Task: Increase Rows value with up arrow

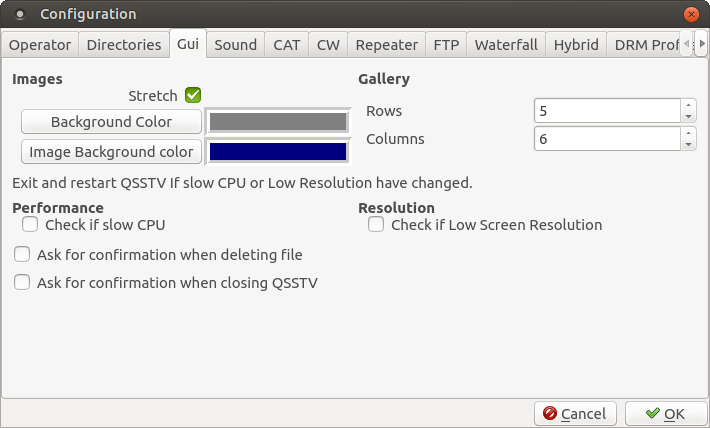Action: pos(688,105)
